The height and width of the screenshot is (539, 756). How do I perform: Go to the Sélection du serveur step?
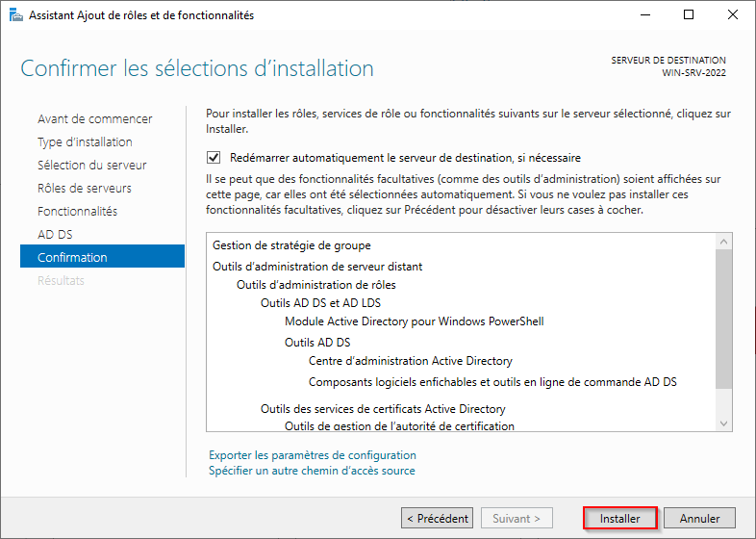click(x=92, y=165)
